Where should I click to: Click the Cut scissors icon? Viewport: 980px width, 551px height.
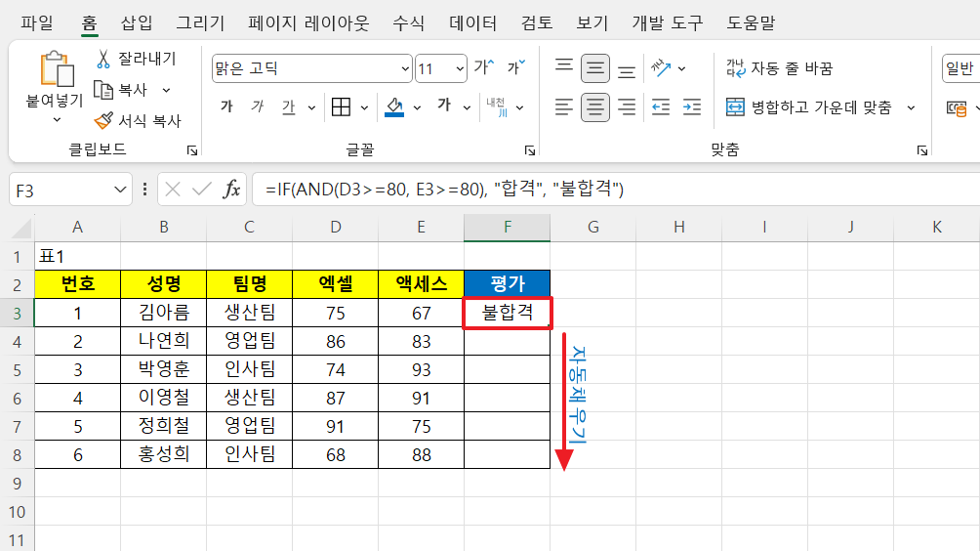103,59
